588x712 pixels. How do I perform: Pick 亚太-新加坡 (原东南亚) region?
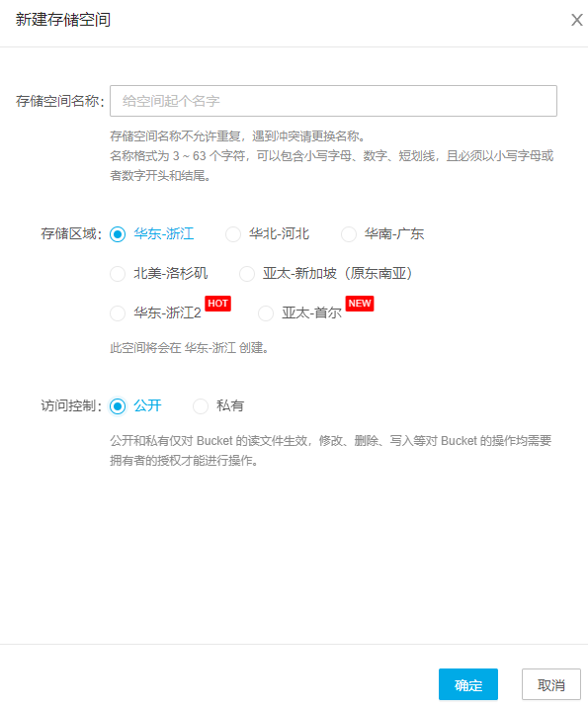(x=247, y=274)
